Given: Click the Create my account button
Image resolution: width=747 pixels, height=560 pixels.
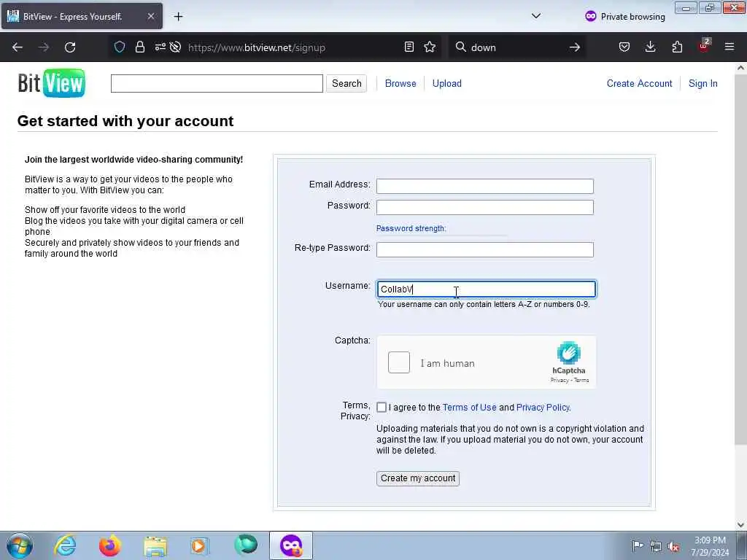Looking at the screenshot, I should 418,478.
